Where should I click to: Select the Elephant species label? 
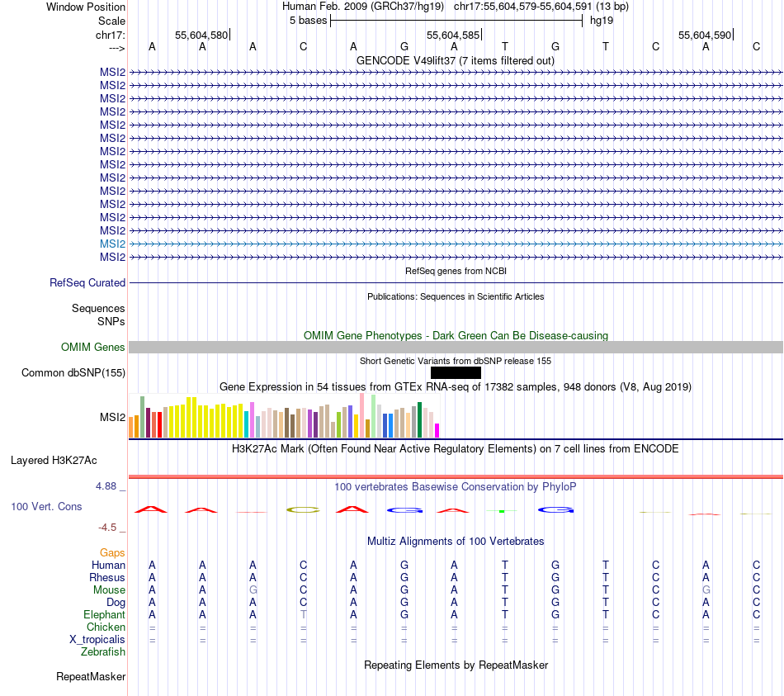tap(105, 614)
